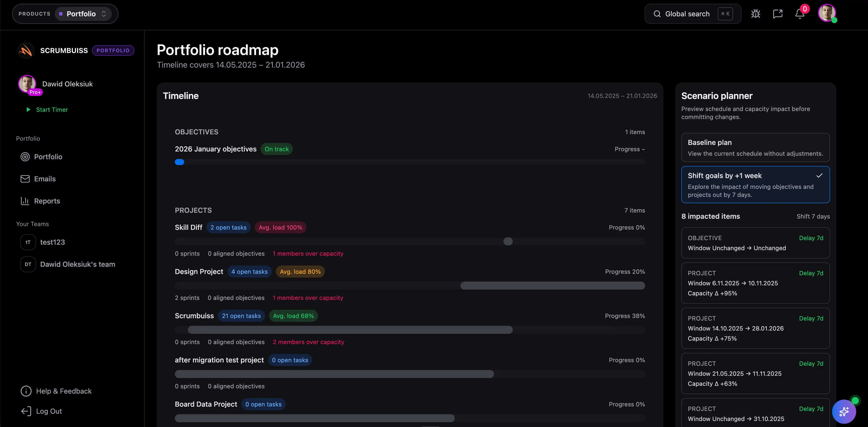868x427 pixels.
Task: Open Dawid Oleksiuk's team
Action: (x=77, y=264)
